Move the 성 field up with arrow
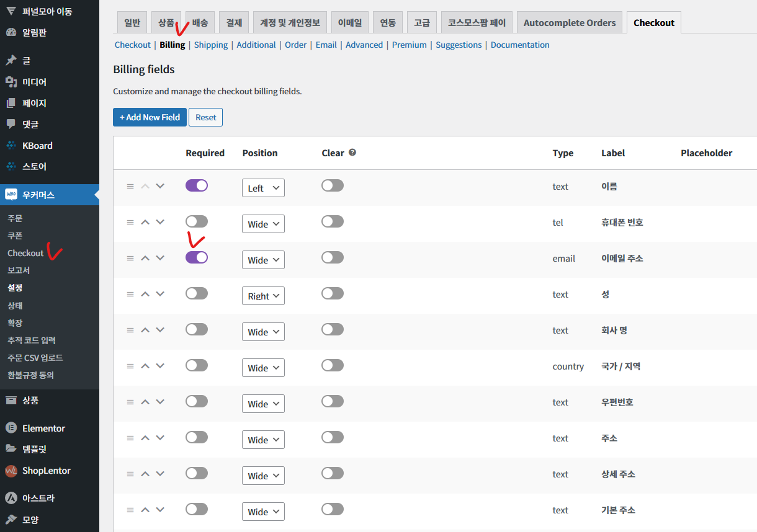 coord(145,294)
